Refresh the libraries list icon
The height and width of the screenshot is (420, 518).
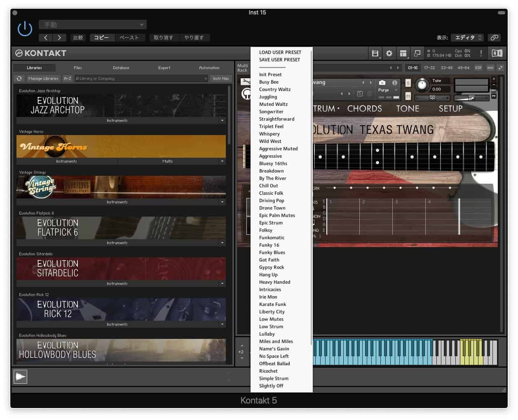pyautogui.click(x=19, y=78)
